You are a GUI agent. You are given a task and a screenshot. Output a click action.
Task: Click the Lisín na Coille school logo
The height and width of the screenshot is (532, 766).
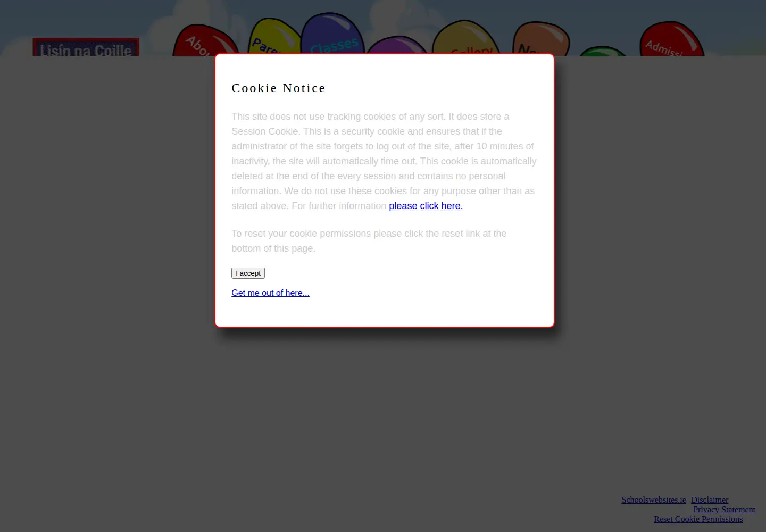(86, 47)
